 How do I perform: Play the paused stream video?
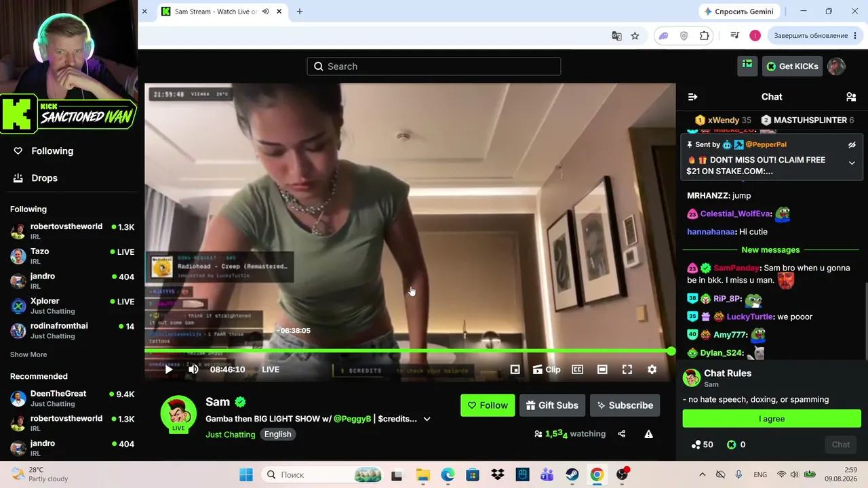click(168, 369)
